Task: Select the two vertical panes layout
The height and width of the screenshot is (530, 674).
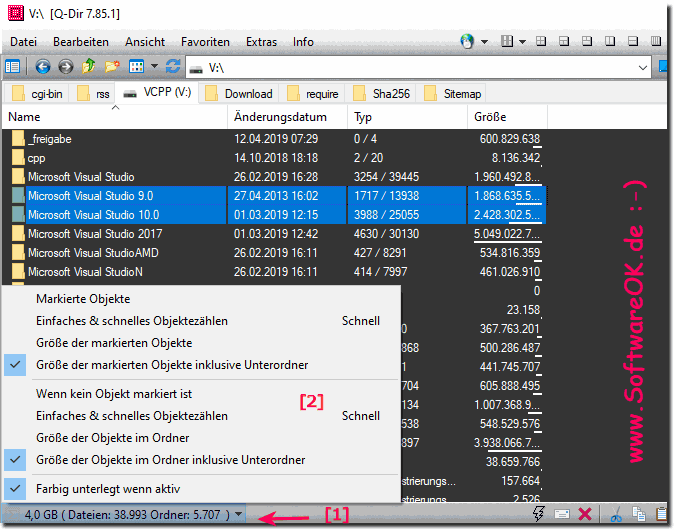Action: pos(610,41)
